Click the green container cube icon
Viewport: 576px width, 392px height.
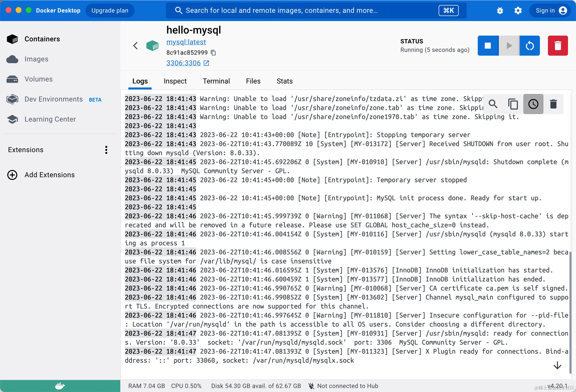(152, 46)
